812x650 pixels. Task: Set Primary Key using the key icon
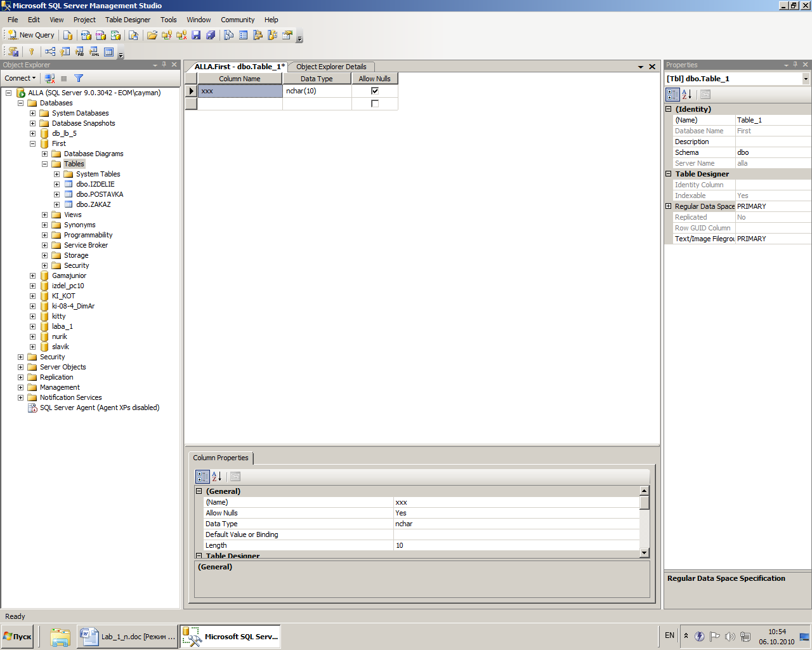(31, 51)
